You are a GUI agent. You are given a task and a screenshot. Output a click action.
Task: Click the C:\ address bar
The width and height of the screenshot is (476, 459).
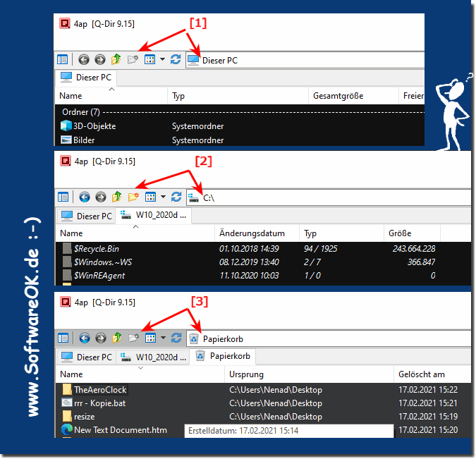(x=329, y=198)
